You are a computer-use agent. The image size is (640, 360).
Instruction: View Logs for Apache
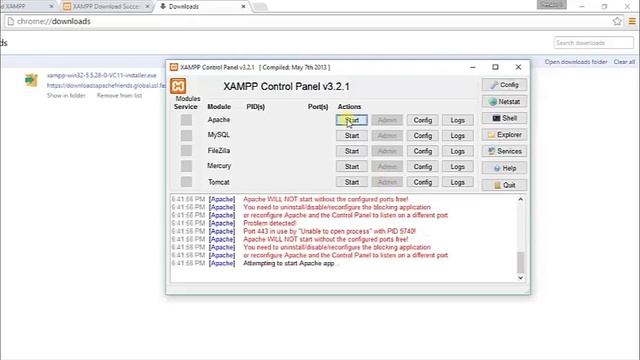(x=458, y=120)
